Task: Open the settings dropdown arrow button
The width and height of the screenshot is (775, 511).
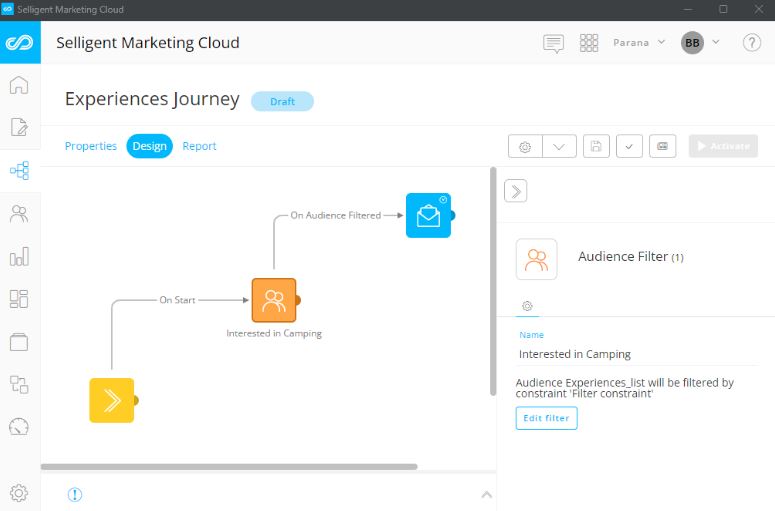Action: 559,147
